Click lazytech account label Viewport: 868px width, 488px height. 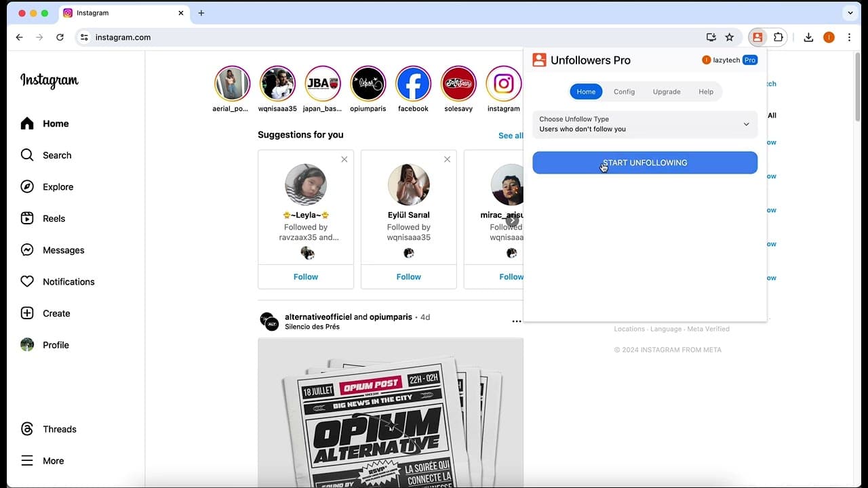tap(727, 60)
